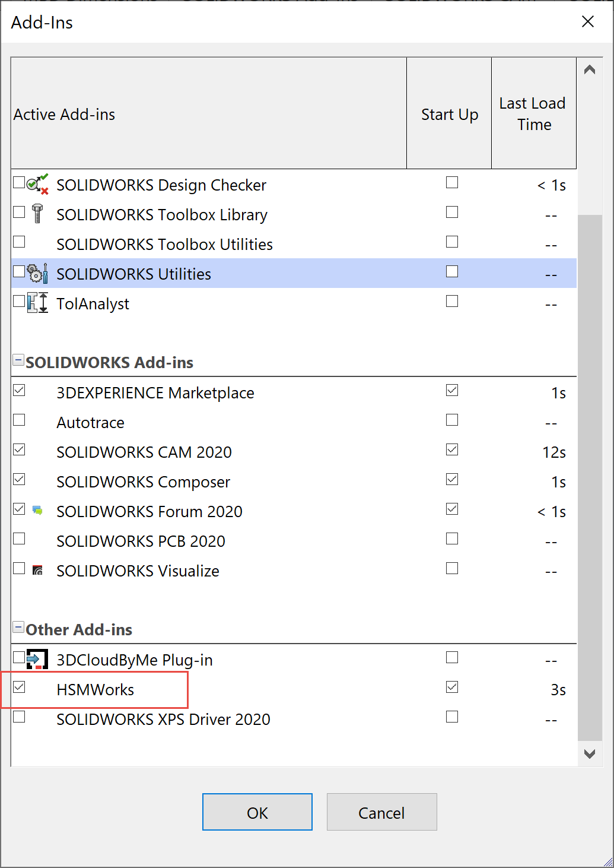Uncheck 3DEXPERIENCE Marketplace active checkbox
The height and width of the screenshot is (868, 614).
coord(19,390)
